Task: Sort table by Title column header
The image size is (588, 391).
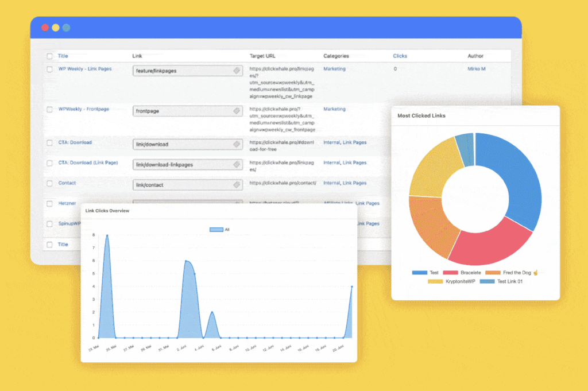Action: click(x=63, y=56)
